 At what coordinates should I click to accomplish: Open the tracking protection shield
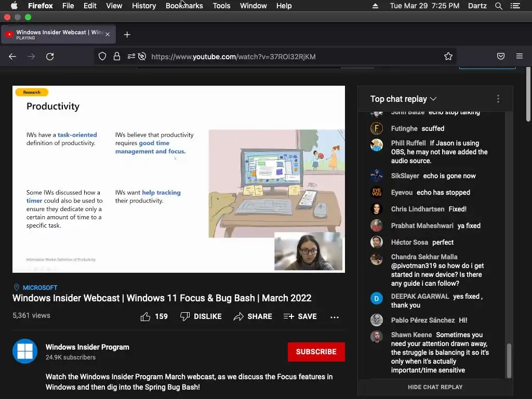click(x=102, y=56)
